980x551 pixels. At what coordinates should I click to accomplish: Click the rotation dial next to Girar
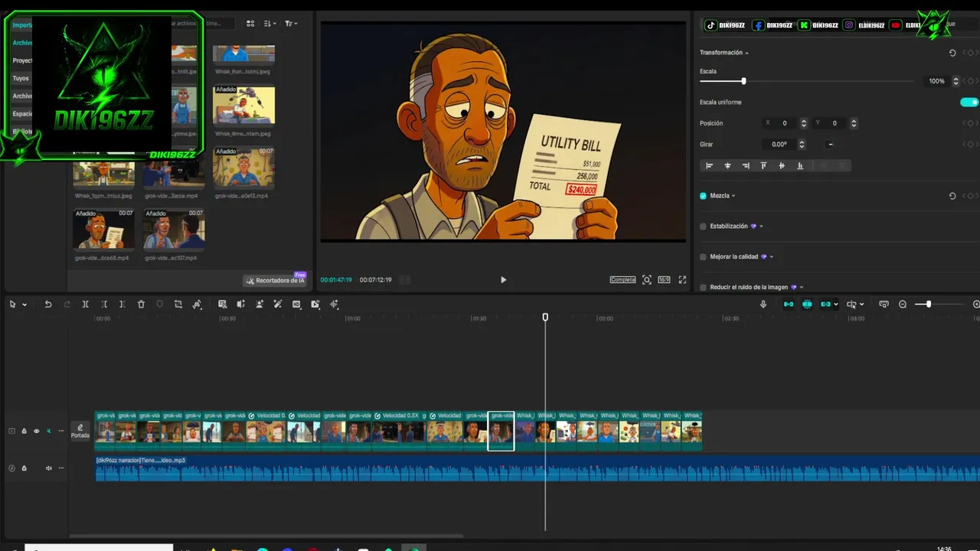click(x=830, y=144)
